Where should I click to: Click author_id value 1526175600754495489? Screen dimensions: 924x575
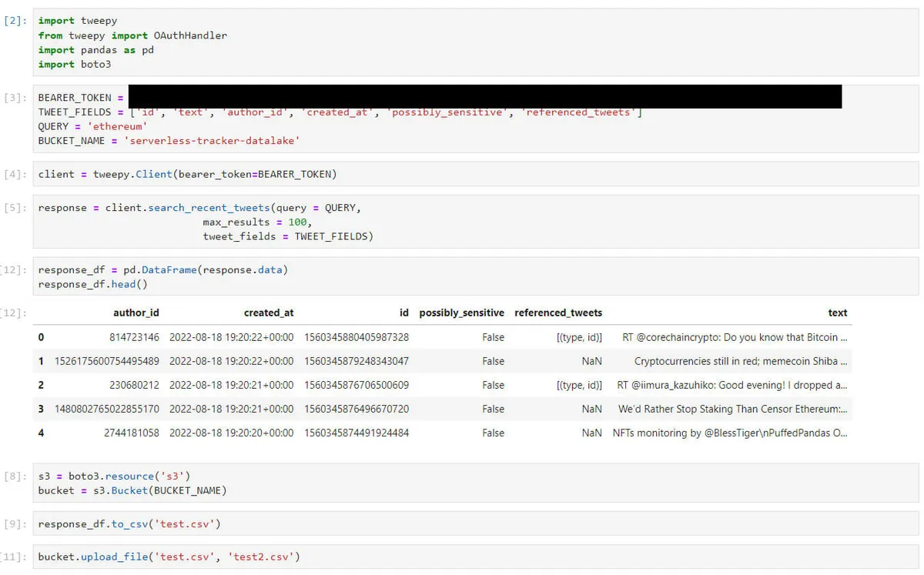point(108,361)
